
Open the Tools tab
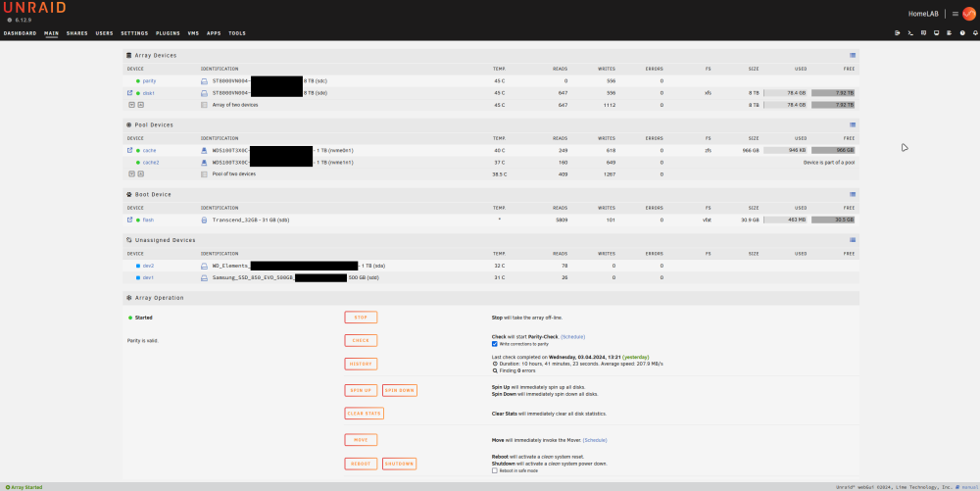click(237, 33)
